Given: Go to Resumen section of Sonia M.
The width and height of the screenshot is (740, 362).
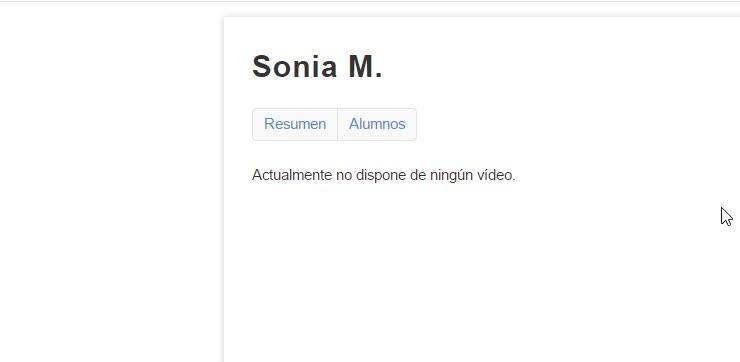Looking at the screenshot, I should [295, 124].
